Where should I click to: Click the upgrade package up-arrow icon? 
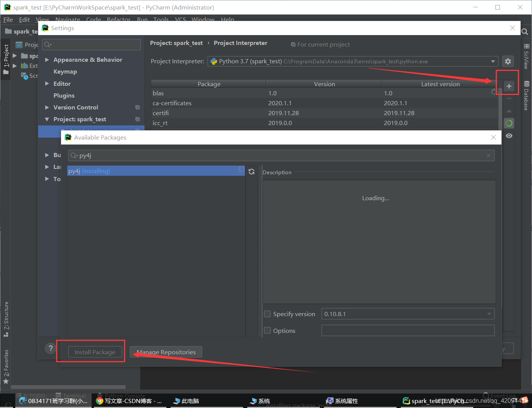coord(509,111)
